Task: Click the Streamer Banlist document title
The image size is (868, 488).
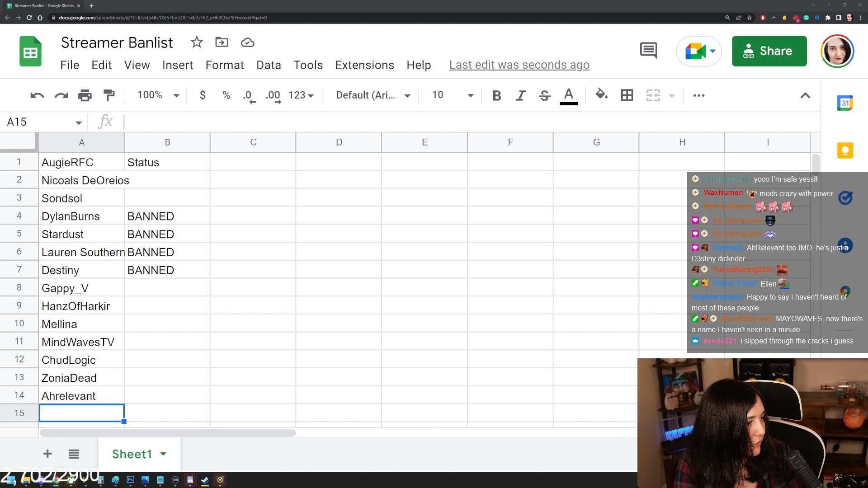Action: point(117,42)
